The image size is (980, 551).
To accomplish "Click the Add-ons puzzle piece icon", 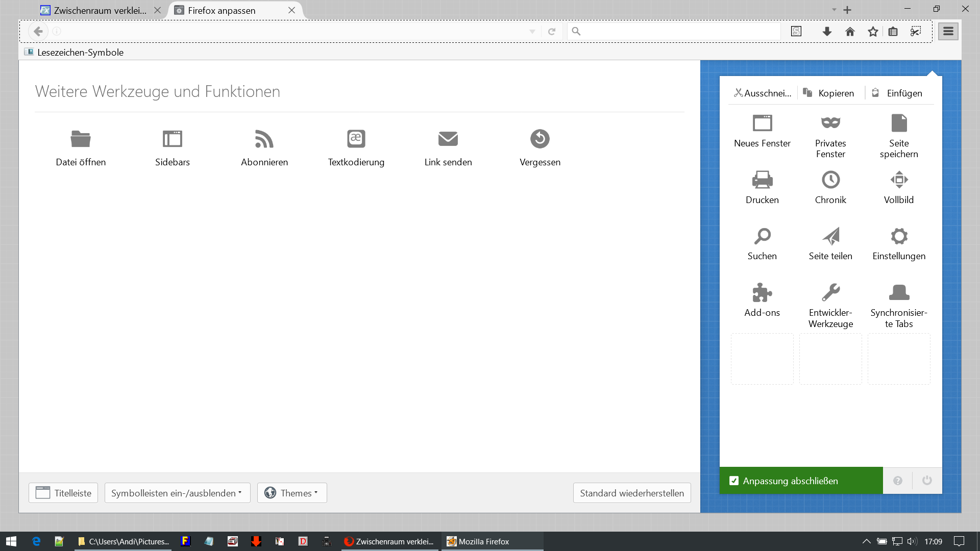I will click(762, 292).
